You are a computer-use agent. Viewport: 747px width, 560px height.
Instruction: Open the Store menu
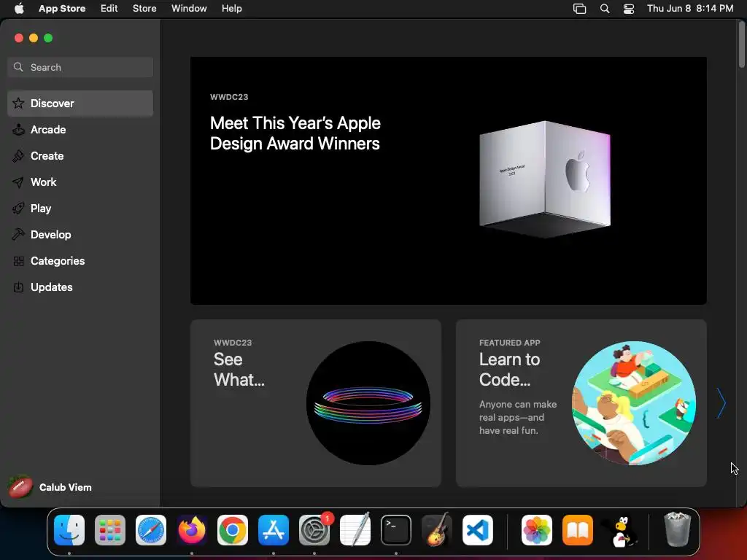[x=144, y=8]
